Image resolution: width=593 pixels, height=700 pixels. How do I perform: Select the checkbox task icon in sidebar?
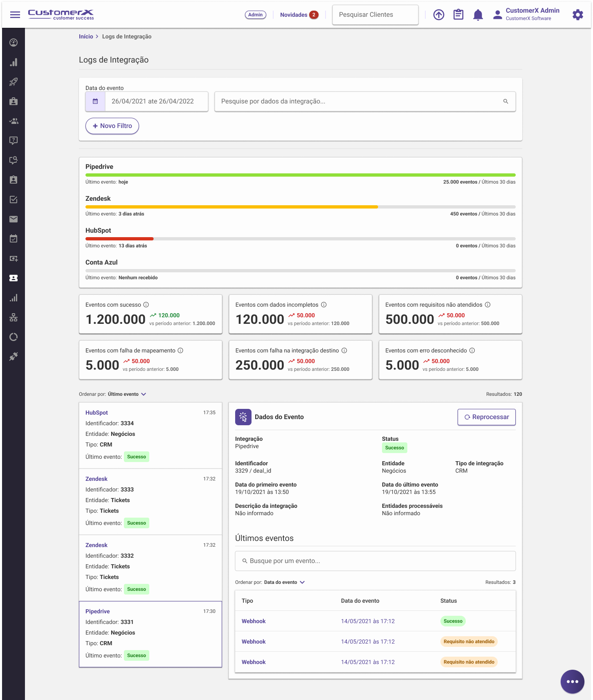pos(13,200)
